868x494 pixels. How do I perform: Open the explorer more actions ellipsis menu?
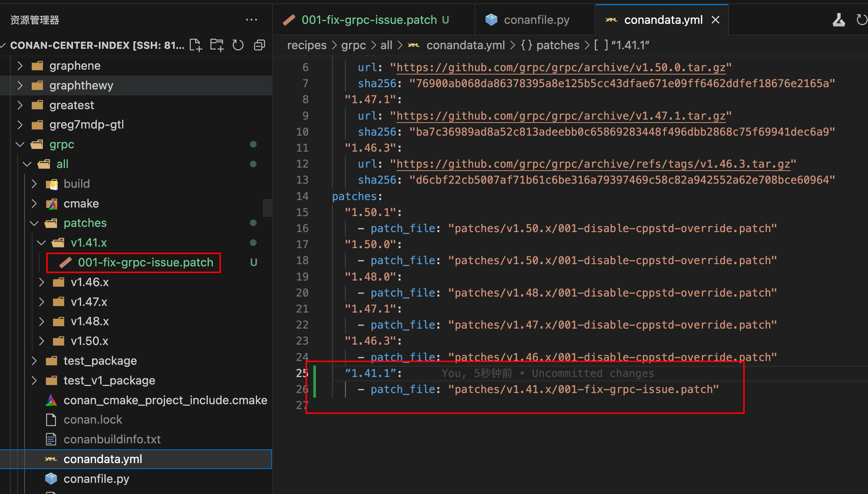251,20
